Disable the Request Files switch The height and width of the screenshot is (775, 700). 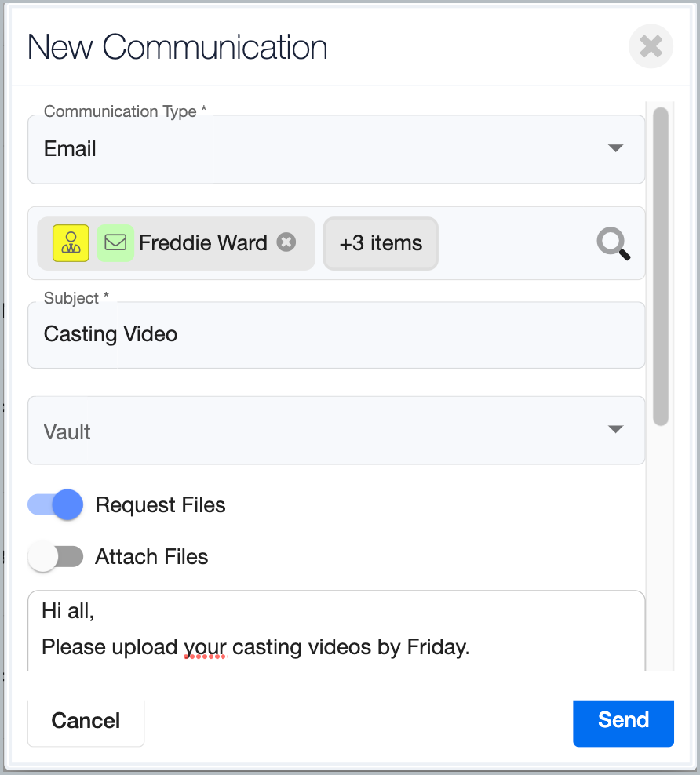tap(56, 505)
